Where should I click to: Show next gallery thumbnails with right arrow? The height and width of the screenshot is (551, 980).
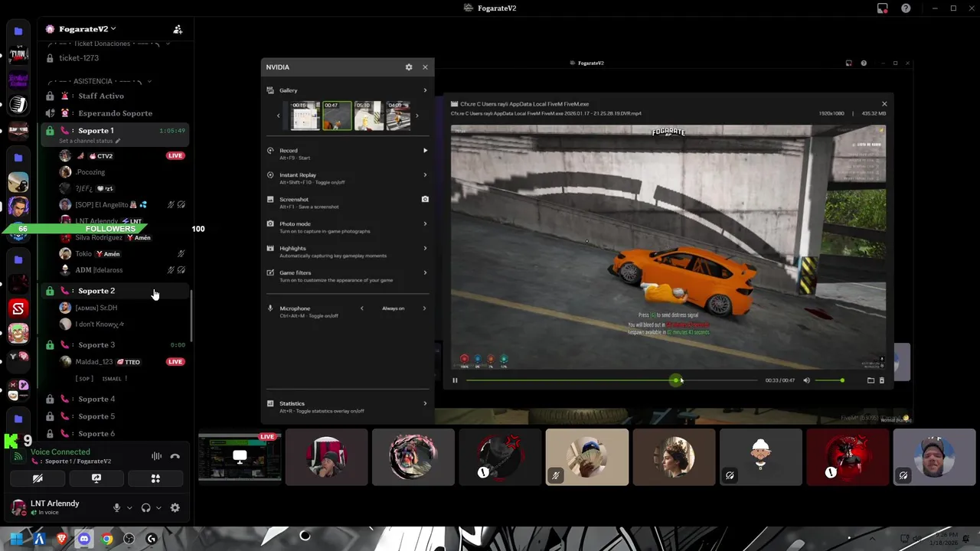click(416, 116)
